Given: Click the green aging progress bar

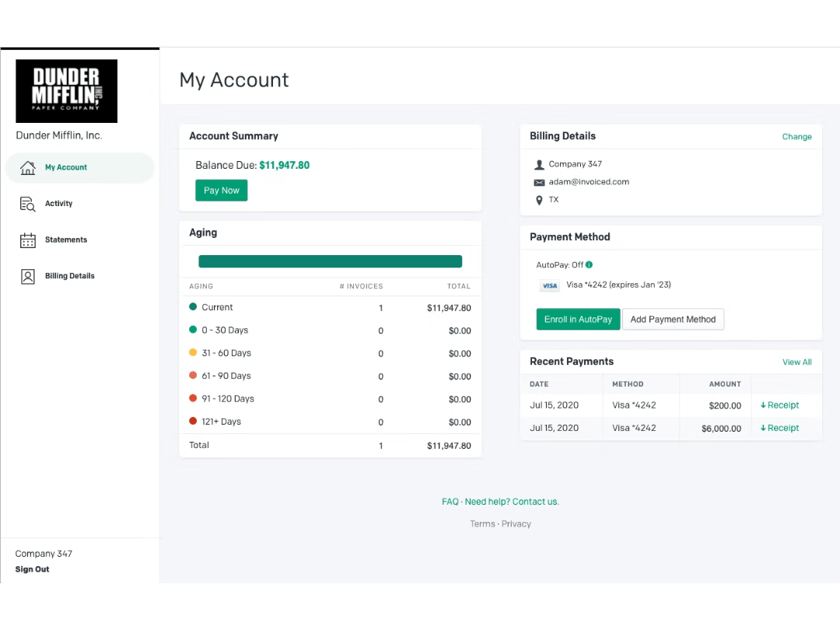Looking at the screenshot, I should [330, 261].
